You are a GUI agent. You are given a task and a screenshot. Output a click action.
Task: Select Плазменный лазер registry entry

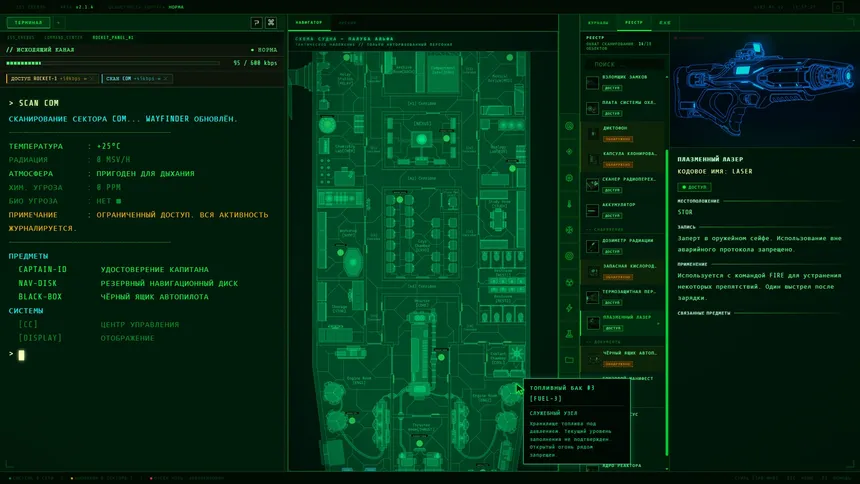(625, 322)
